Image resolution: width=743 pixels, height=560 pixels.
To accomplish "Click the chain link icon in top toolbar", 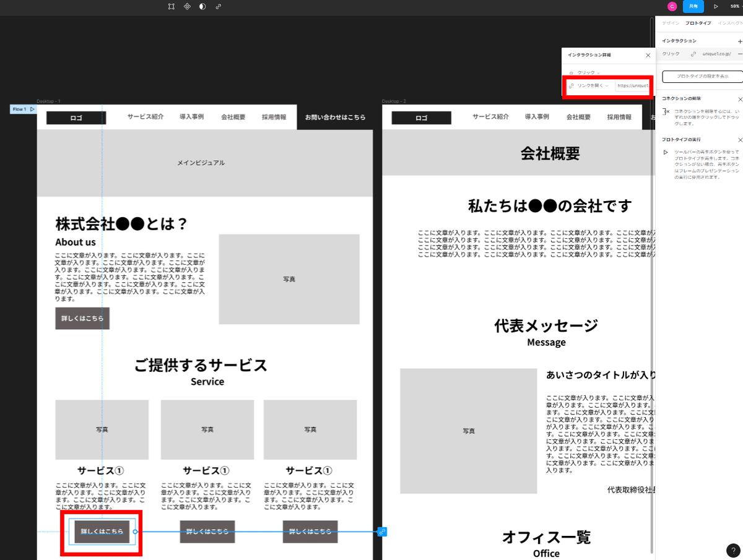I will point(219,6).
